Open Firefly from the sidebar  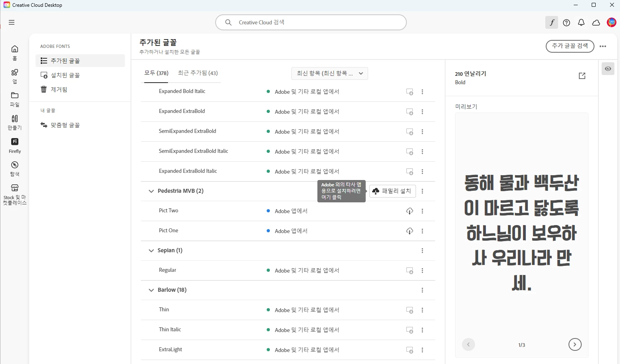(15, 145)
